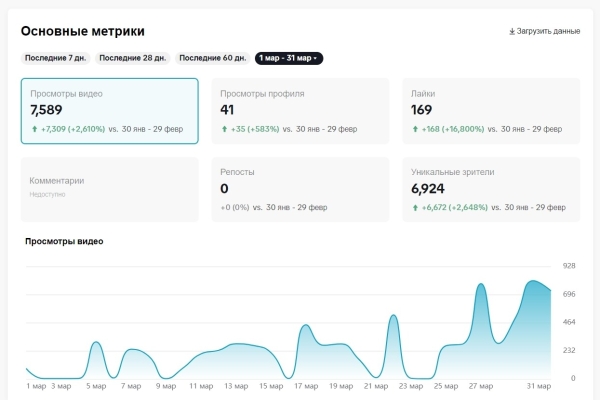Switch to Последние 60 дн. range

[212, 58]
